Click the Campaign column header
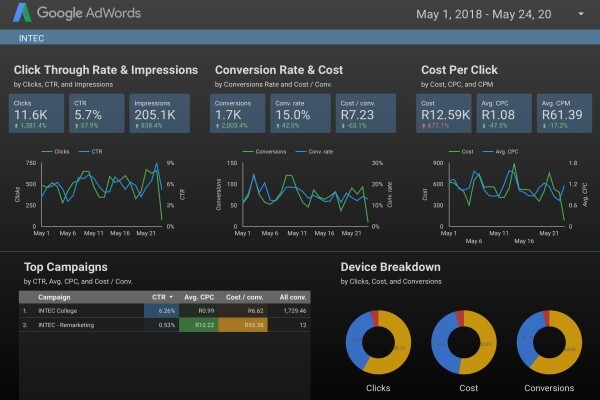600x400 pixels. tap(54, 297)
